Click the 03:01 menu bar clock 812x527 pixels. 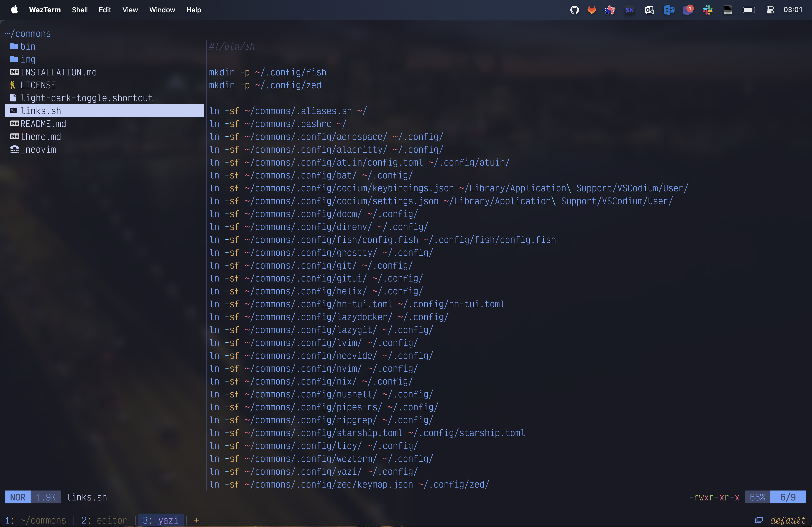coord(793,10)
